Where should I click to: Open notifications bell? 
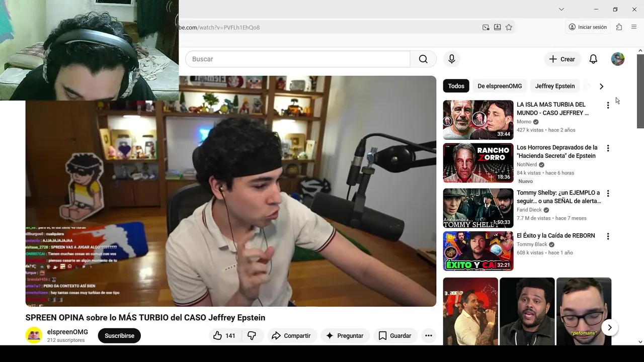pyautogui.click(x=593, y=59)
